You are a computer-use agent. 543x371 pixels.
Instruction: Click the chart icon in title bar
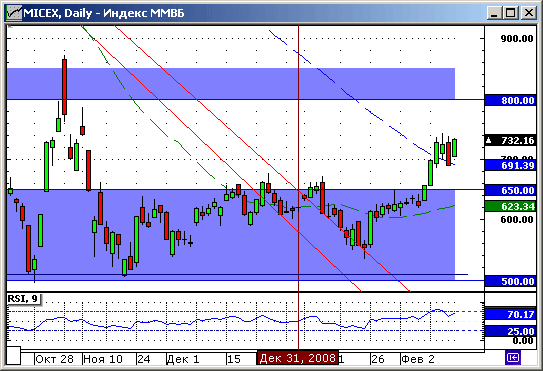pos(15,13)
